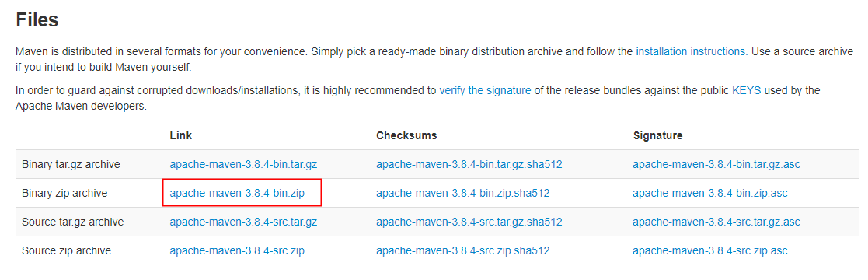Get apache-maven-3.8.4-bin.tar.gz.asc signature
Viewport: 868px width, 280px height.
coord(716,165)
